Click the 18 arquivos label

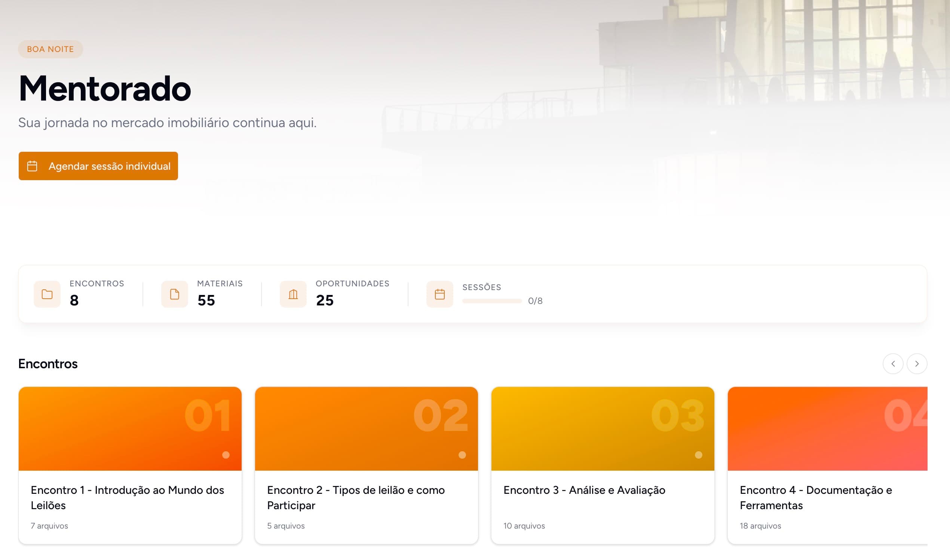[x=760, y=526]
